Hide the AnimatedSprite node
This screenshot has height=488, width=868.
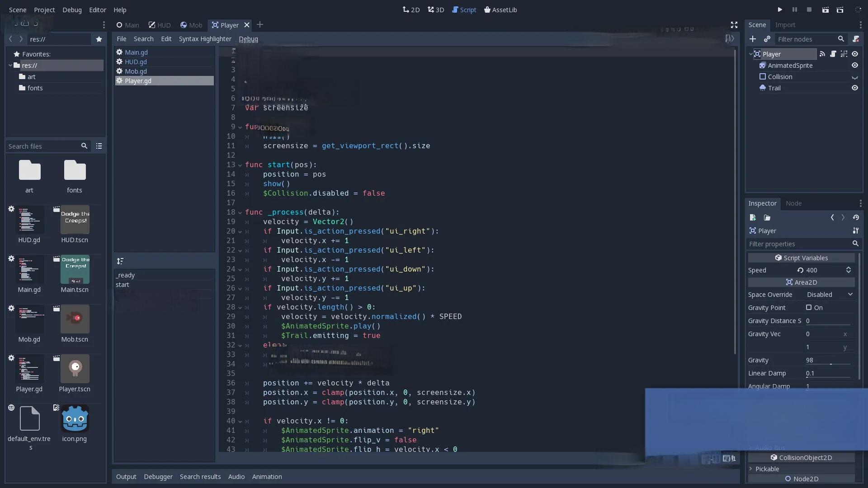854,66
